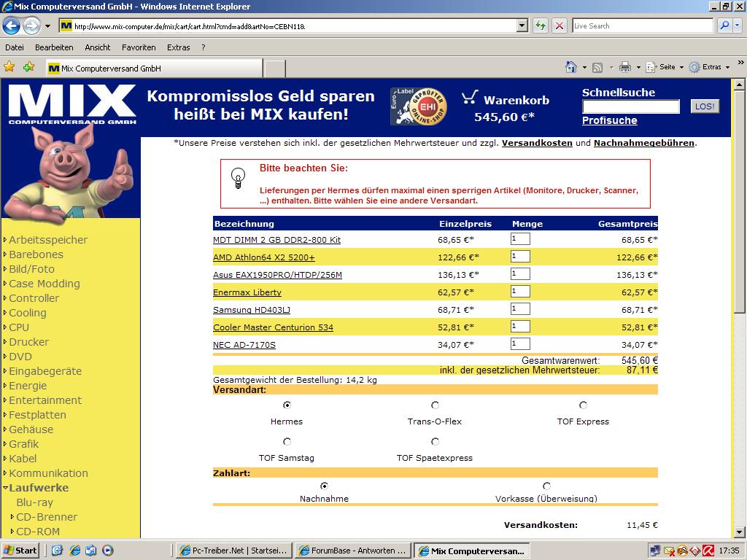Select TOF Samstag shipping option
This screenshot has height=560, width=747.
click(x=287, y=441)
